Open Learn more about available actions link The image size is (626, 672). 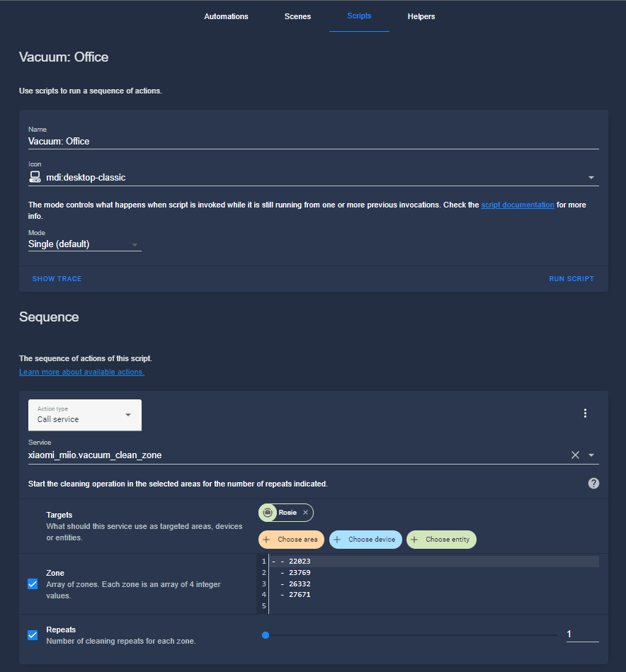click(81, 372)
